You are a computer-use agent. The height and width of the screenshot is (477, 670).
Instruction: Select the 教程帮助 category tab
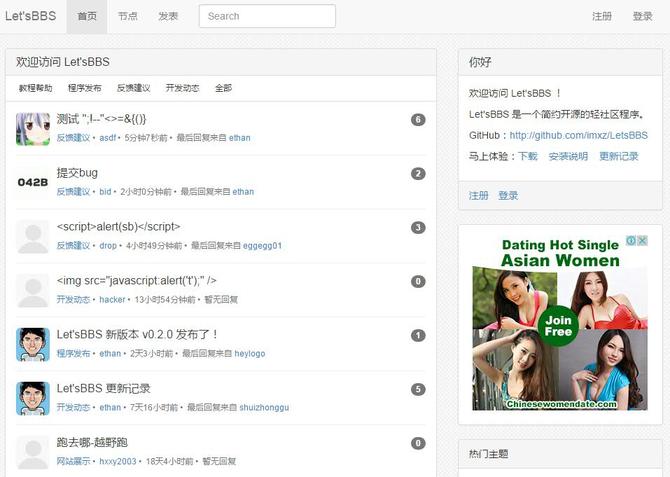tap(35, 88)
